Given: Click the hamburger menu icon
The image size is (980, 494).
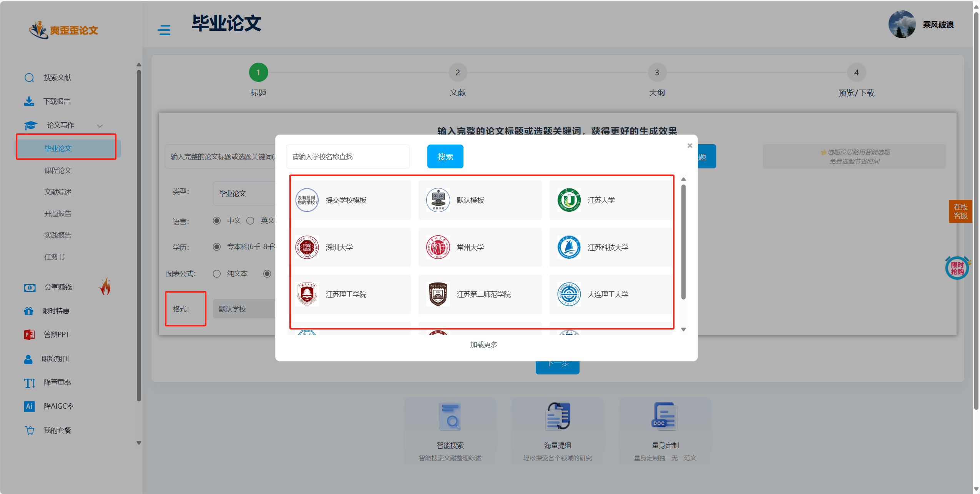Looking at the screenshot, I should point(164,30).
